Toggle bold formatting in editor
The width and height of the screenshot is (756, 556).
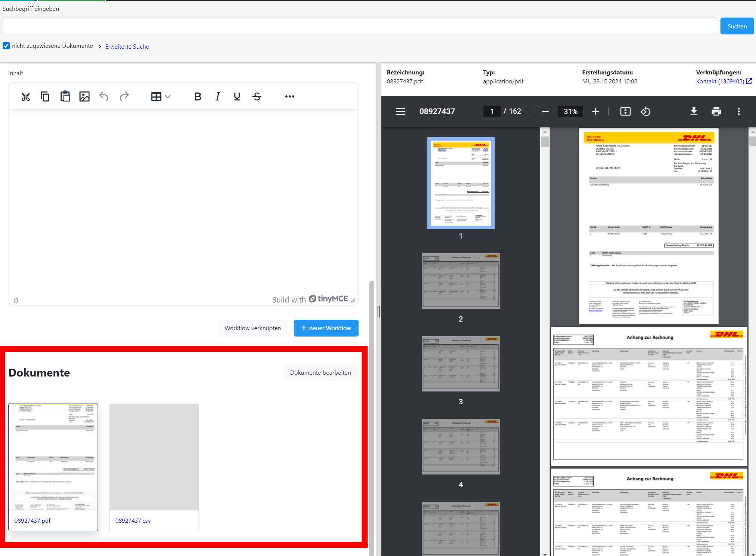198,97
